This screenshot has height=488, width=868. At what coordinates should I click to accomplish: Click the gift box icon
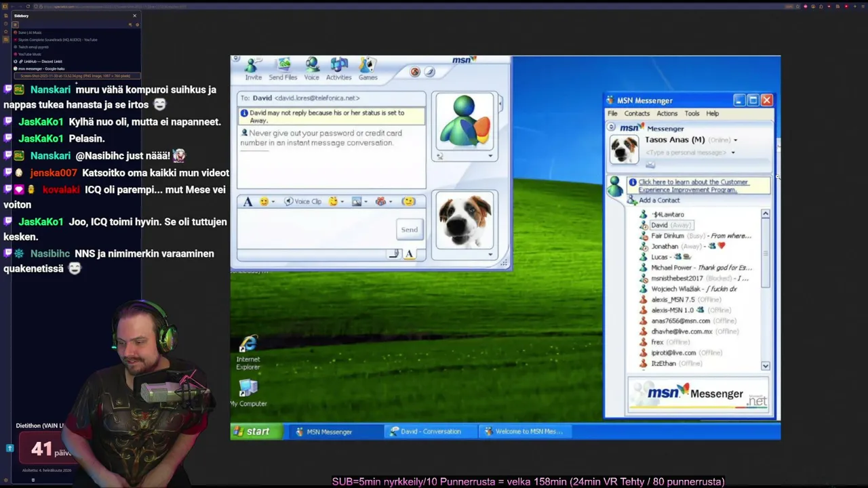380,201
